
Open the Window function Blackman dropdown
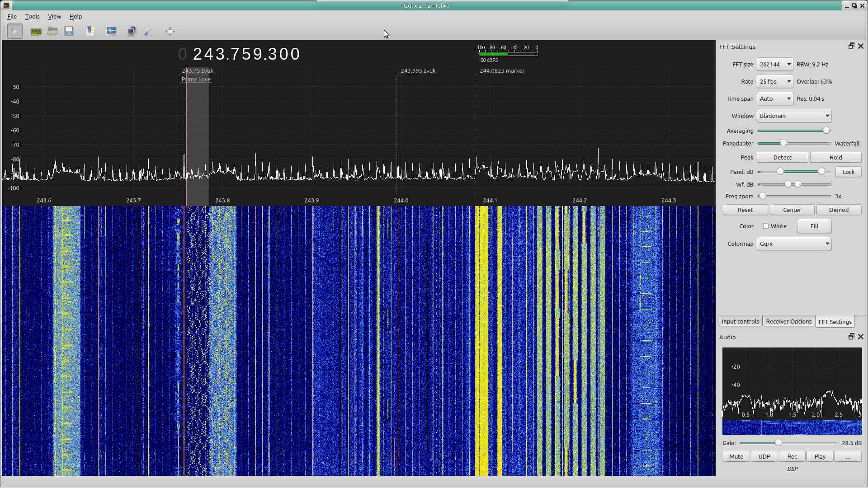coord(794,116)
